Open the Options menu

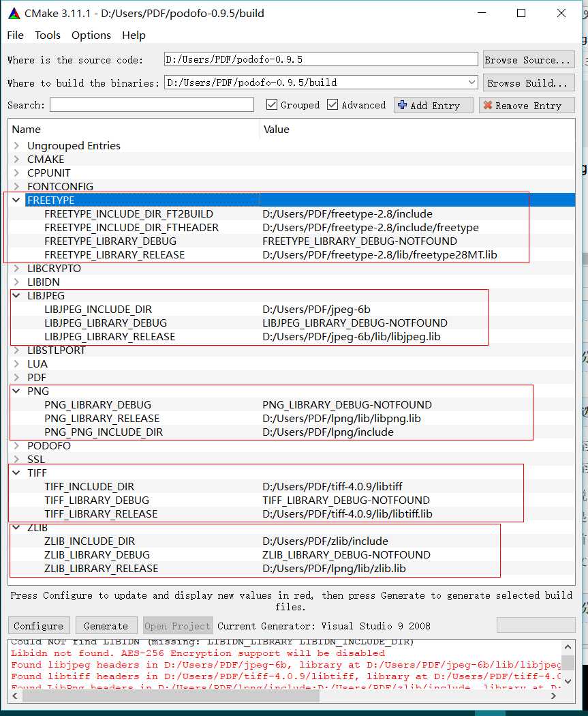tap(91, 35)
